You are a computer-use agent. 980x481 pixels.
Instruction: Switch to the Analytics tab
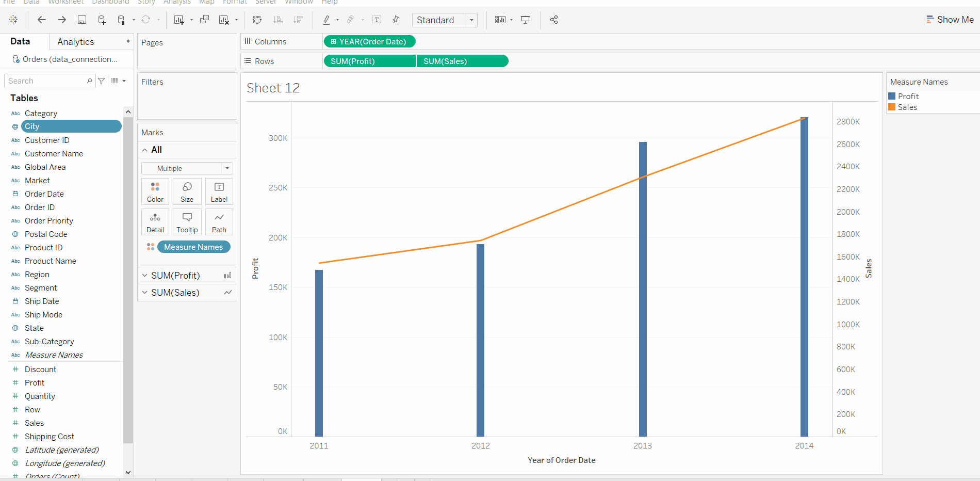point(76,42)
